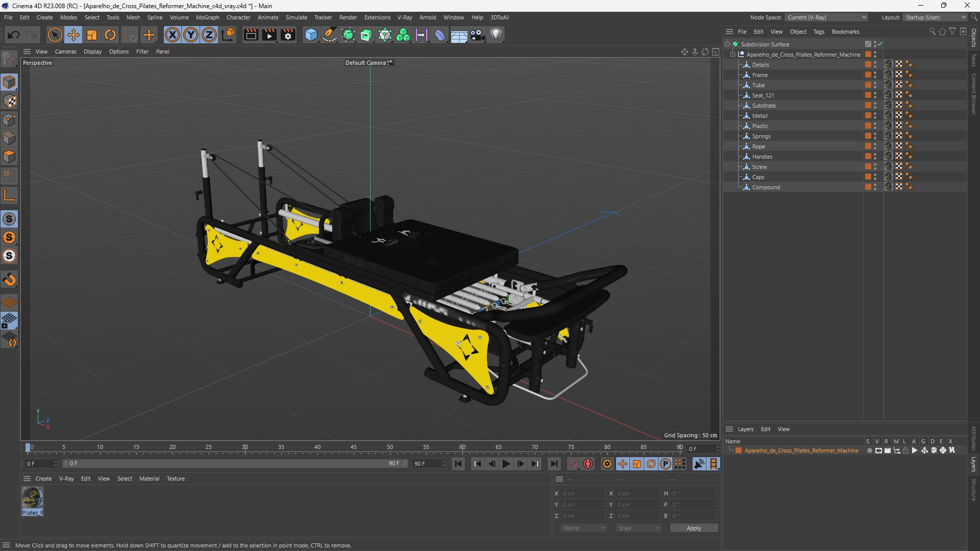Open the MoGraph menu

pyautogui.click(x=207, y=17)
